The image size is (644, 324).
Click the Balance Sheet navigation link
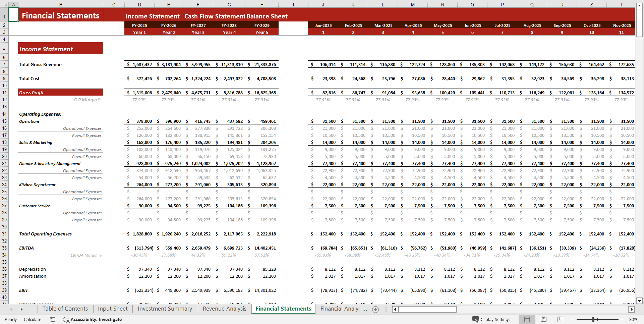point(267,16)
